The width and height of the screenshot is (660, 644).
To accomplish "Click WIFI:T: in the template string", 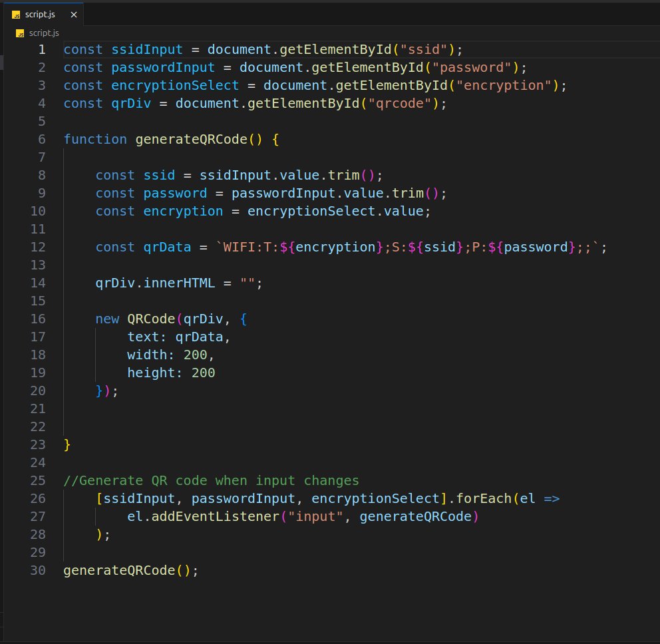I will coord(251,247).
